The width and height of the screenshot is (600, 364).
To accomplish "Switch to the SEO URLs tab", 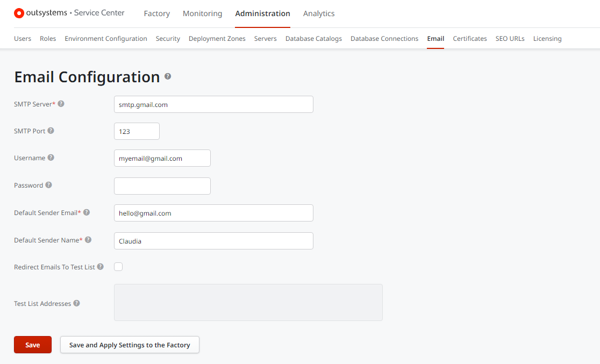I will [510, 39].
